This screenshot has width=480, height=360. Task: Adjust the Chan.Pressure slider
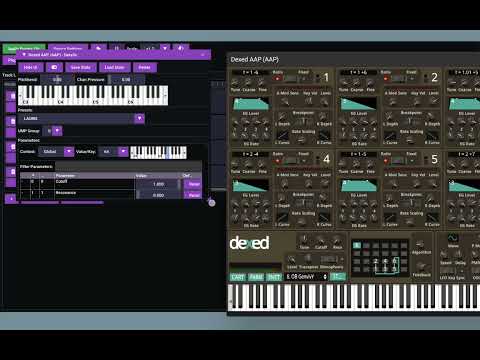[126, 80]
